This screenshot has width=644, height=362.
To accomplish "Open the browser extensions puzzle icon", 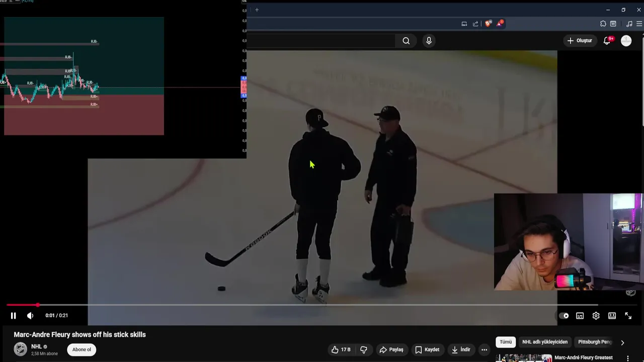I will coord(603,24).
